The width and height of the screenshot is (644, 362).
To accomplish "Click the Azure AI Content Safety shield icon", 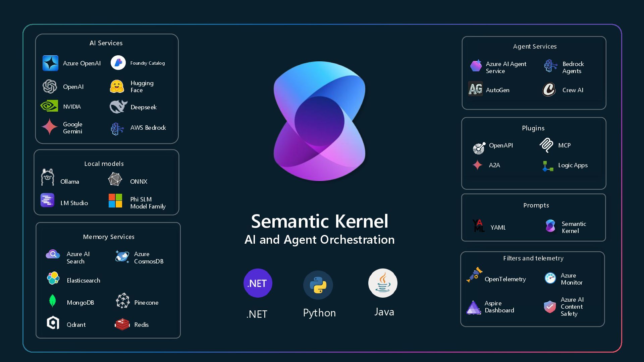I will [550, 306].
